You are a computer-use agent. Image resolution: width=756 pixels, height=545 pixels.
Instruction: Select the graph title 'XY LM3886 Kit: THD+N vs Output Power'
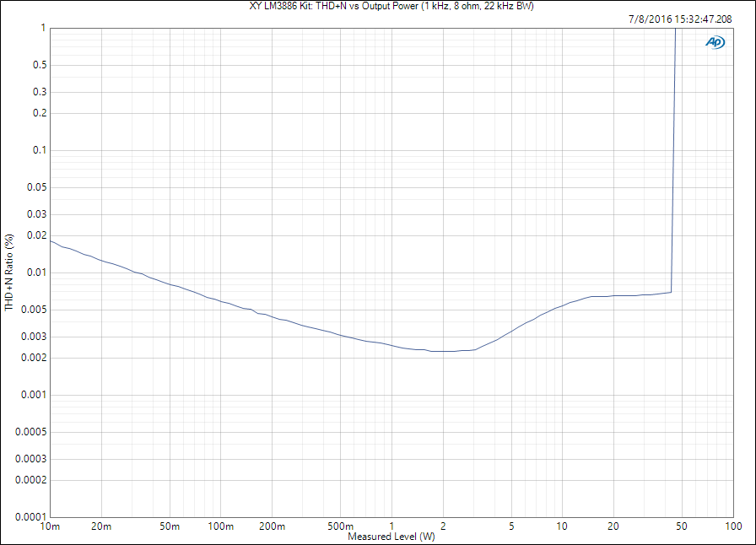click(334, 6)
